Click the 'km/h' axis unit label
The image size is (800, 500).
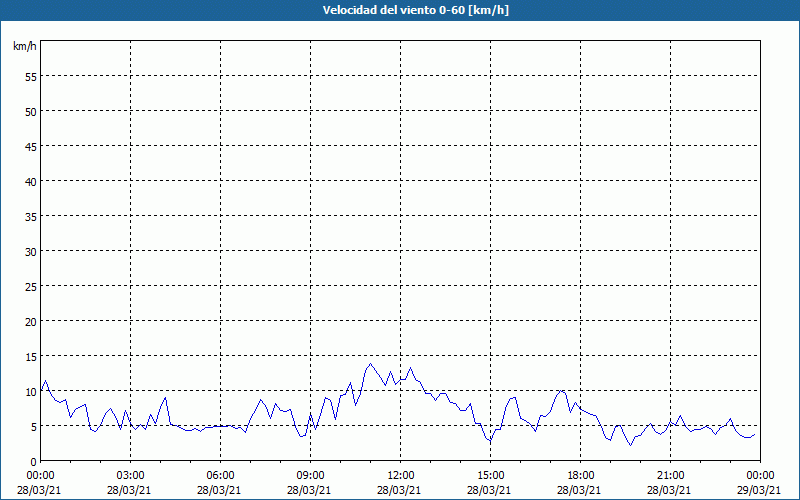point(24,46)
